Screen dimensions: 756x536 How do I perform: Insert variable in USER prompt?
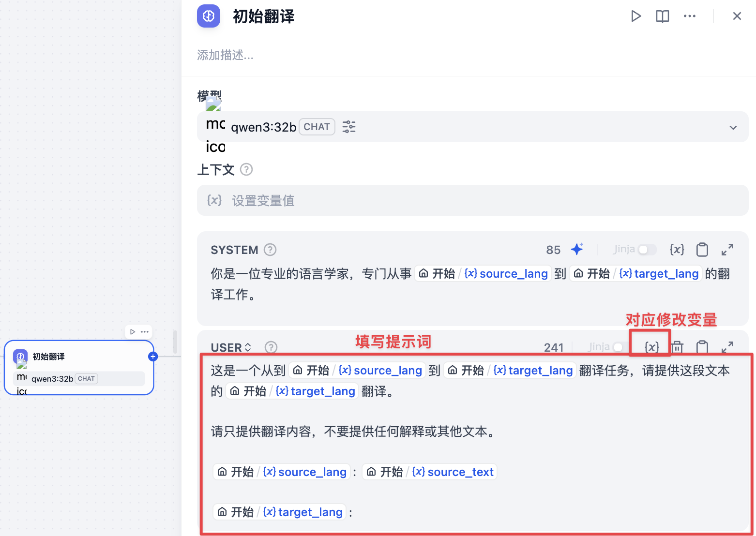(x=651, y=347)
